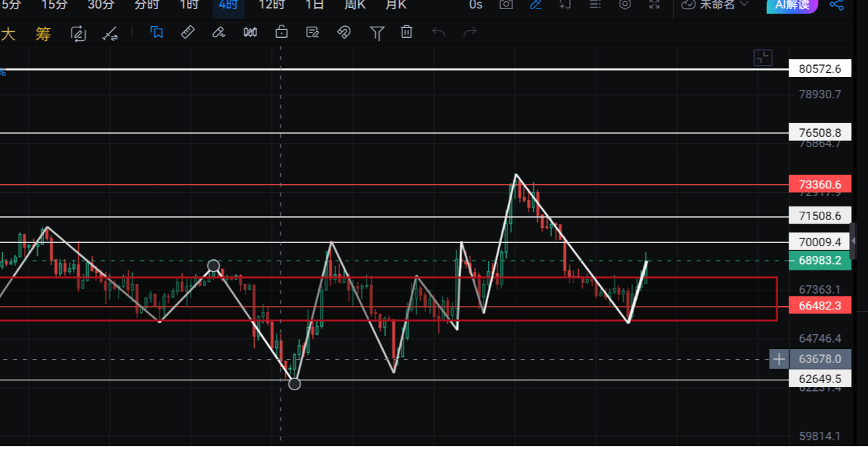Toggle the drawing lock padlock icon
868x456 pixels.
(281, 32)
